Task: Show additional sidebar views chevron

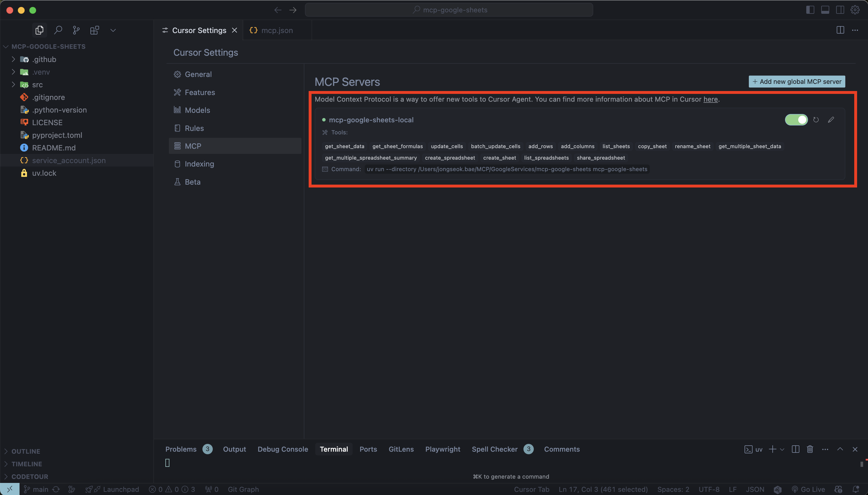Action: (113, 30)
